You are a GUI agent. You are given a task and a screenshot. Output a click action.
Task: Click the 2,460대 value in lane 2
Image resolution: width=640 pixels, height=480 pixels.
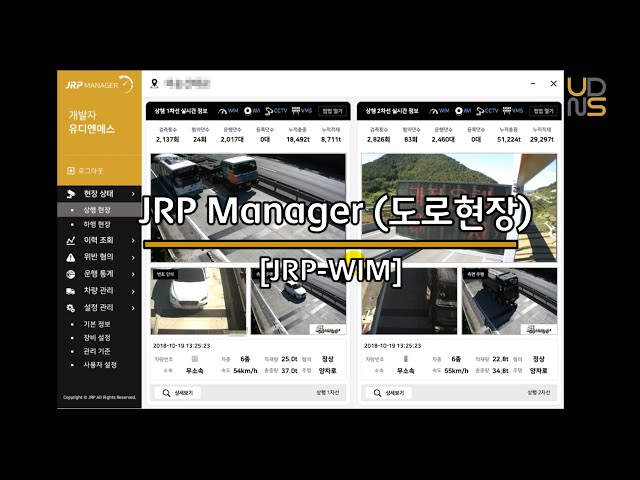(x=443, y=140)
